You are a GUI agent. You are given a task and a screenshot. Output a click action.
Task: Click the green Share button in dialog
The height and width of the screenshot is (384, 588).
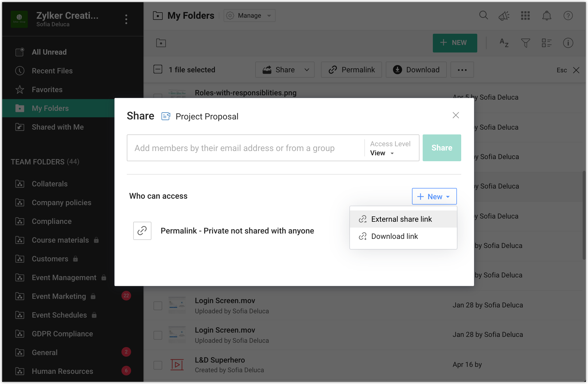pyautogui.click(x=442, y=148)
